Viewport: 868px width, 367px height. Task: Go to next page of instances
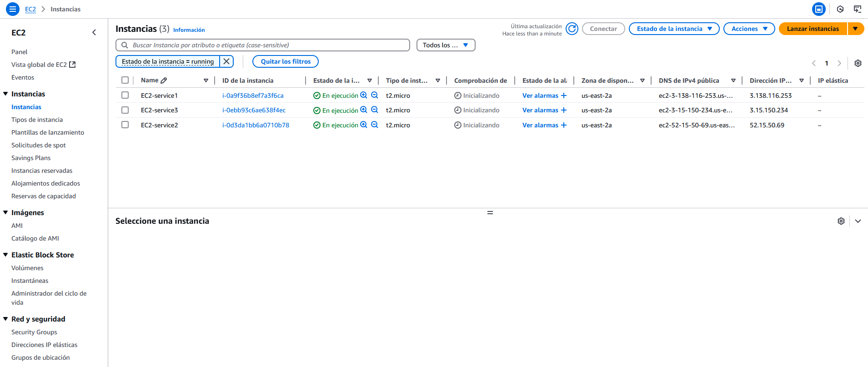coord(839,63)
